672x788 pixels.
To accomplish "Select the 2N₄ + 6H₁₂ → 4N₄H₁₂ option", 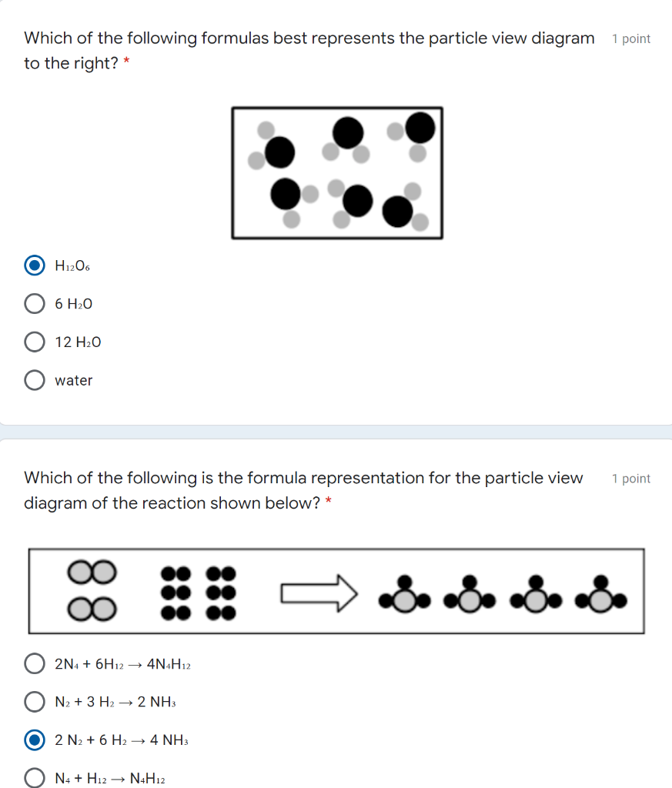I will point(34,663).
